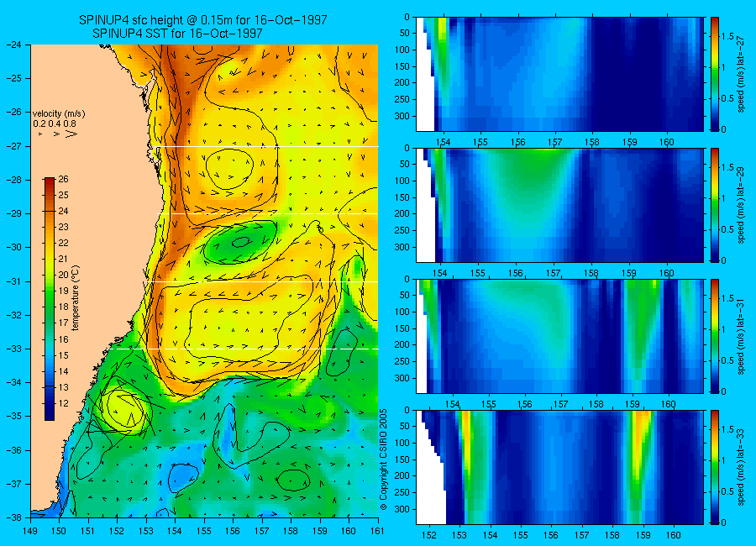Image resolution: width=756 pixels, height=546 pixels.
Task: Click the '0.2 0.4 0.8' velocity scale values
Action: tap(54, 124)
